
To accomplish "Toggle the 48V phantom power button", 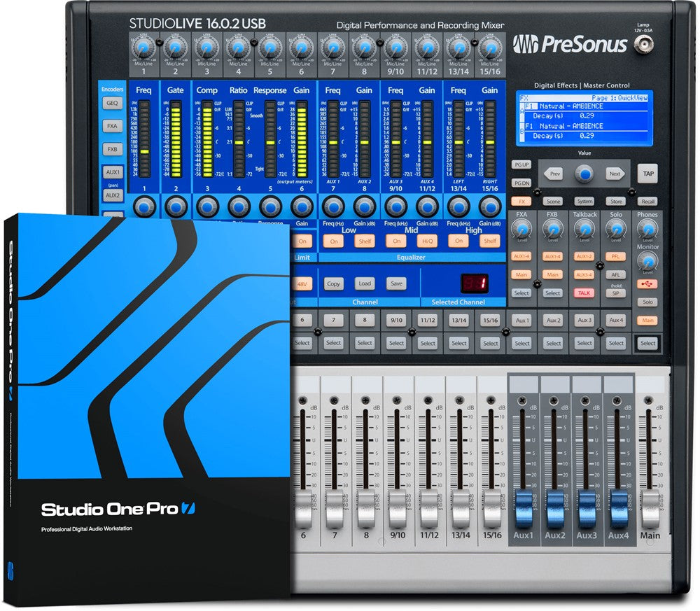I will point(302,284).
